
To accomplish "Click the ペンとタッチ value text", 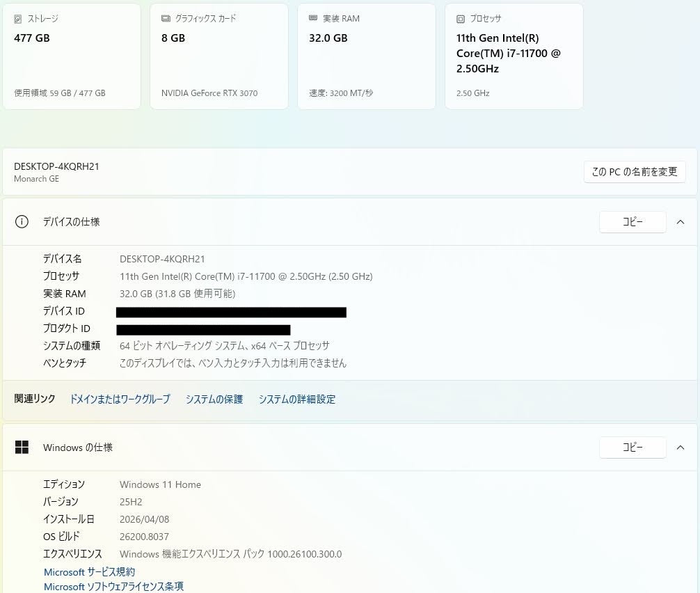I will [x=233, y=363].
